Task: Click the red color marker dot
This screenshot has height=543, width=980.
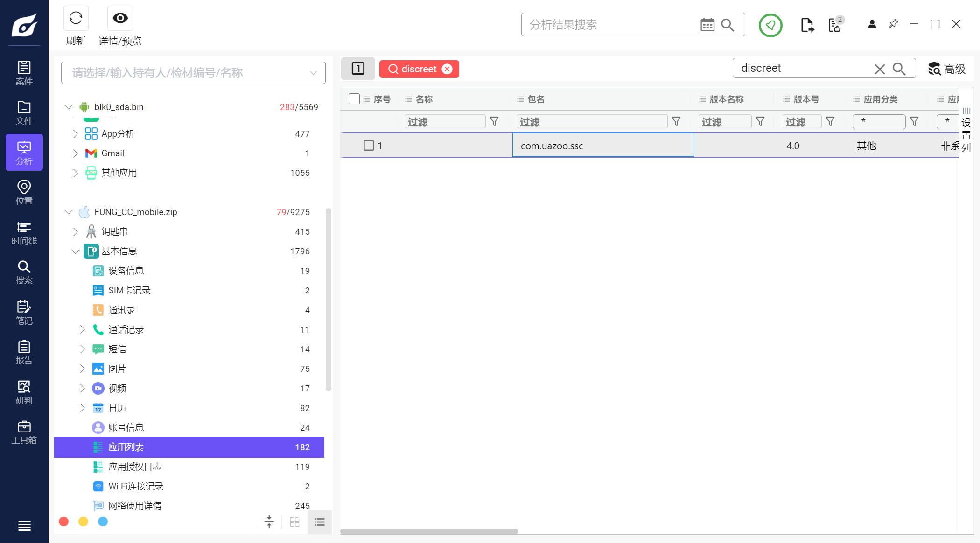Action: pos(64,522)
